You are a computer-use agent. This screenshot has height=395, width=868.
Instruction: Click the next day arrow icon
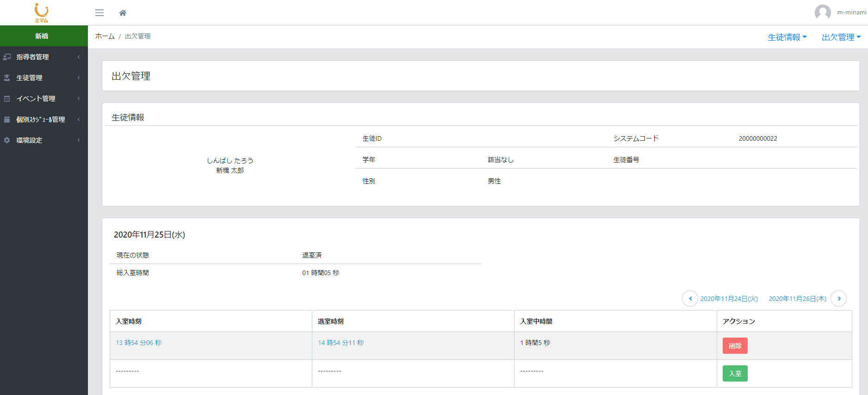(838, 299)
